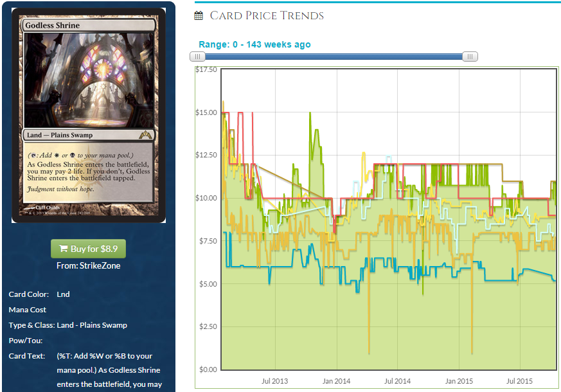
Task: Click the Card Text label
Action: tap(27, 356)
